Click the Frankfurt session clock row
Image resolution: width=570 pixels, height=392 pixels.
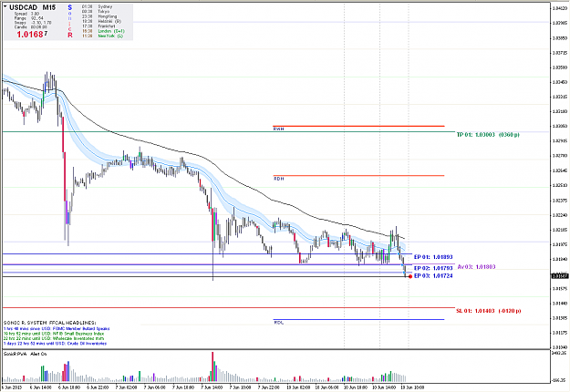[x=98, y=26]
